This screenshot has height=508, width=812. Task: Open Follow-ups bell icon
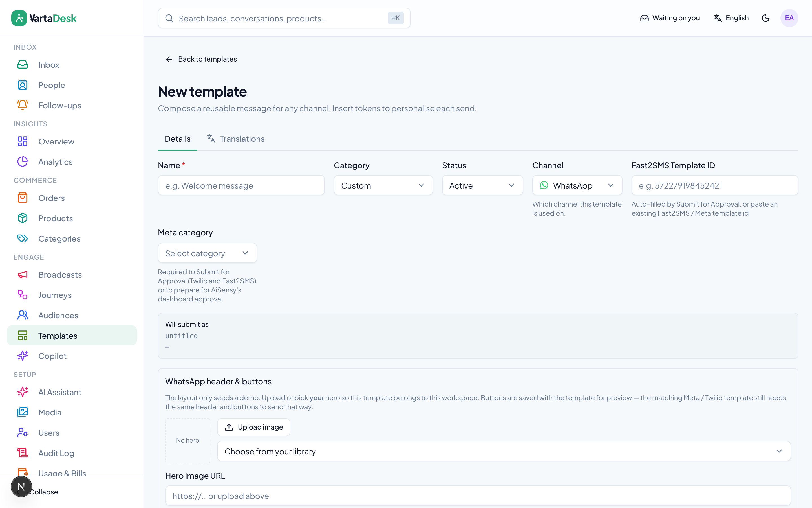coord(23,105)
